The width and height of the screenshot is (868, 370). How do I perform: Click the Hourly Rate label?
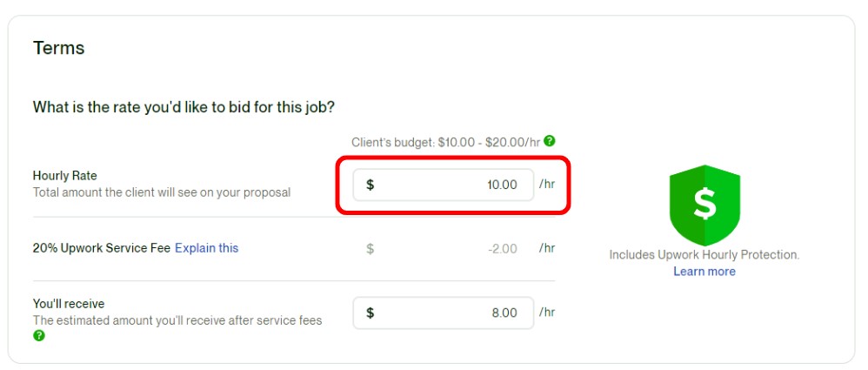(x=64, y=176)
